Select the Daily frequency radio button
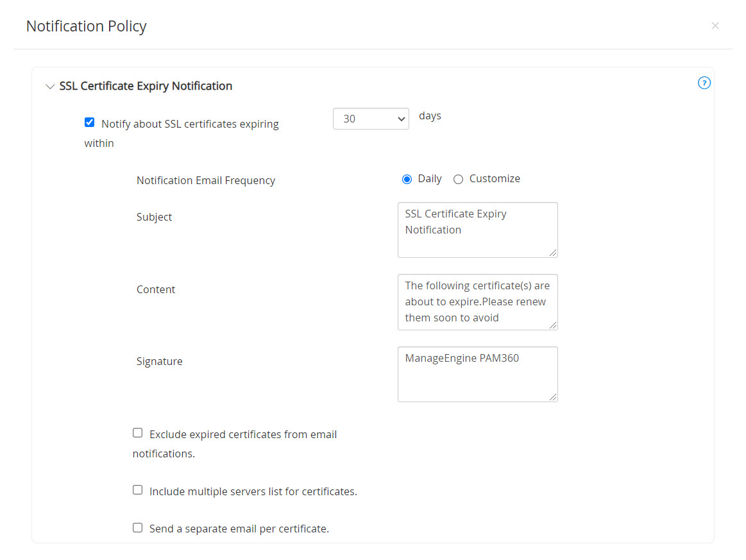The image size is (746, 560). coord(407,180)
